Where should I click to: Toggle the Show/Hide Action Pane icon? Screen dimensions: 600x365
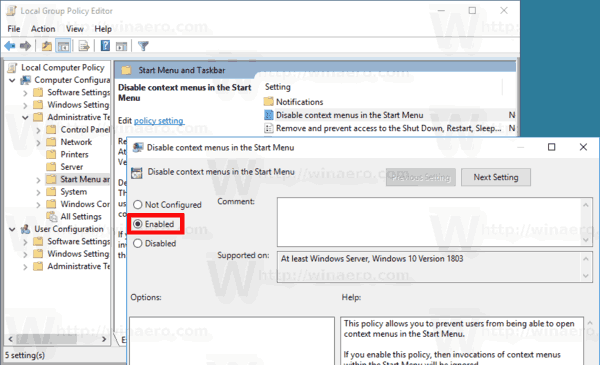coord(121,46)
